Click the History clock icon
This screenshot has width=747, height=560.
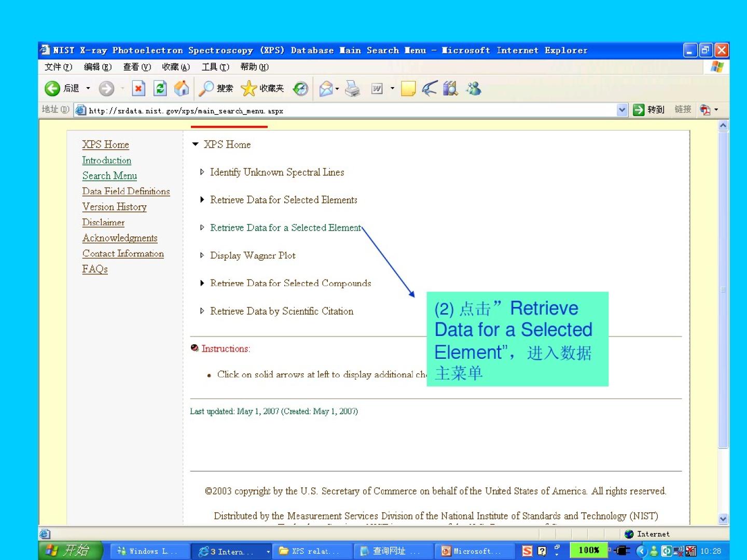pyautogui.click(x=300, y=89)
